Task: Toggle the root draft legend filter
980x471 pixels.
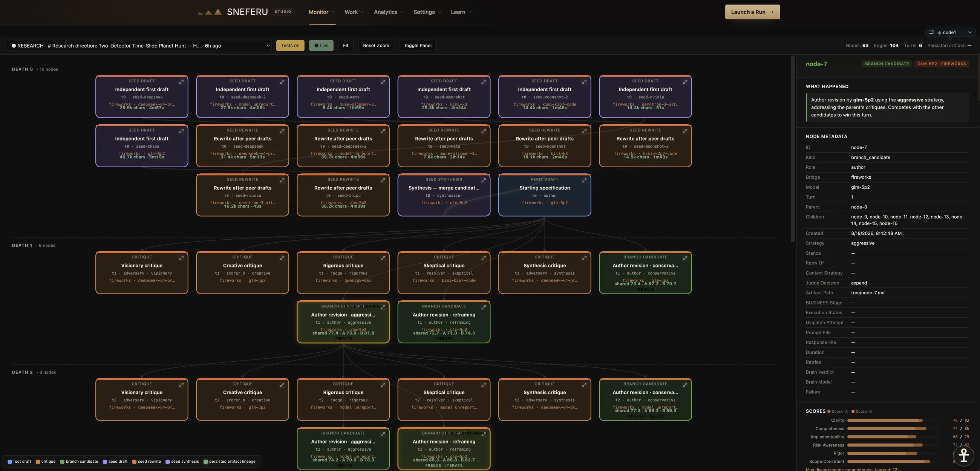Action: (x=19, y=462)
